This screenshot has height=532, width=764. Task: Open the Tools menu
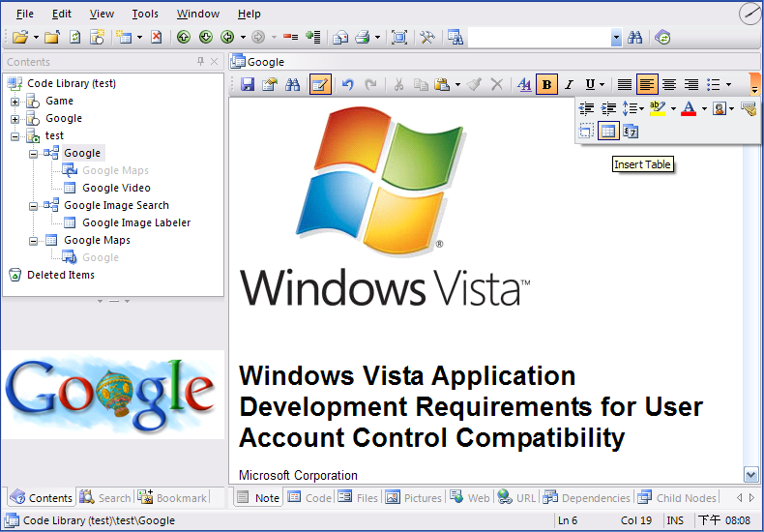point(145,14)
